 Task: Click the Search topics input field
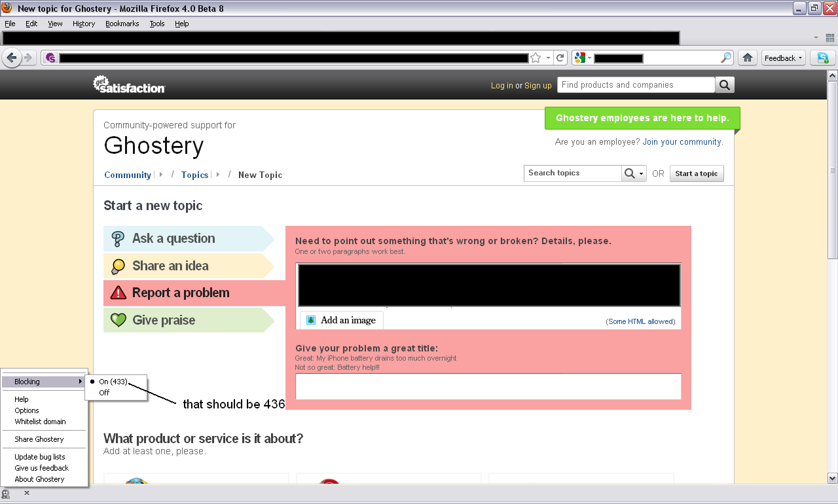click(573, 173)
